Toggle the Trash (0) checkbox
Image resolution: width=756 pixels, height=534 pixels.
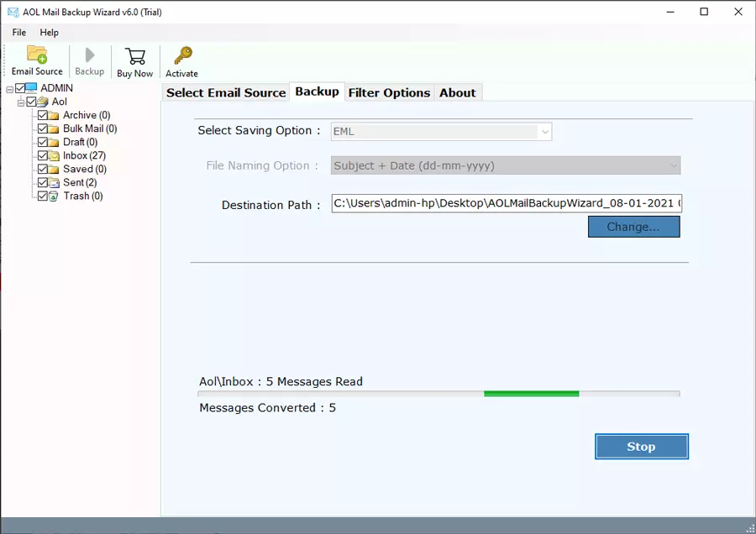(43, 196)
